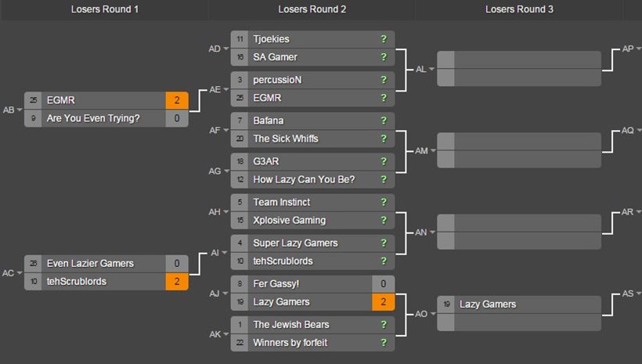Click the seed 11 badge beside Tjoekies
642x364 pixels.
[240, 39]
